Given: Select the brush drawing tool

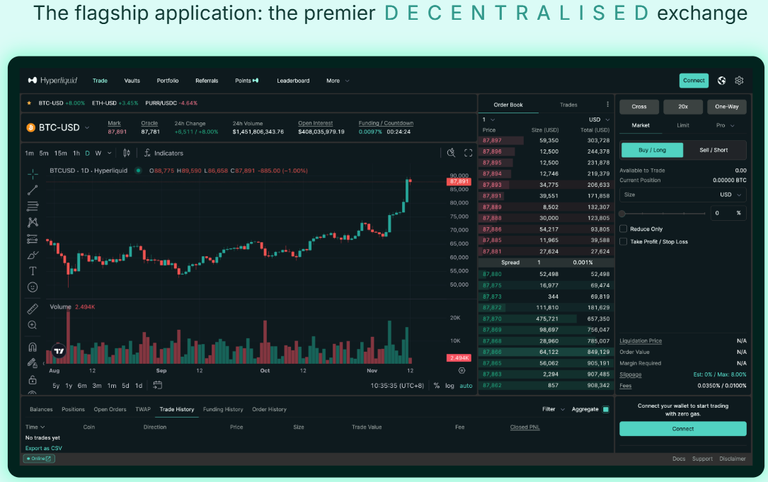Looking at the screenshot, I should pos(33,255).
